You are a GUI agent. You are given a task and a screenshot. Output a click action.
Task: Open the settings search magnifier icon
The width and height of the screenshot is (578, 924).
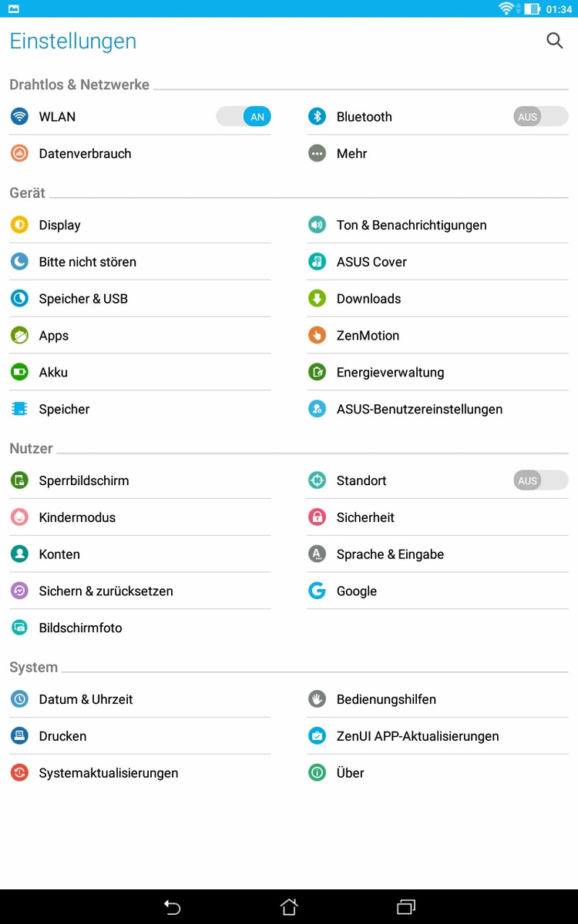pyautogui.click(x=555, y=41)
